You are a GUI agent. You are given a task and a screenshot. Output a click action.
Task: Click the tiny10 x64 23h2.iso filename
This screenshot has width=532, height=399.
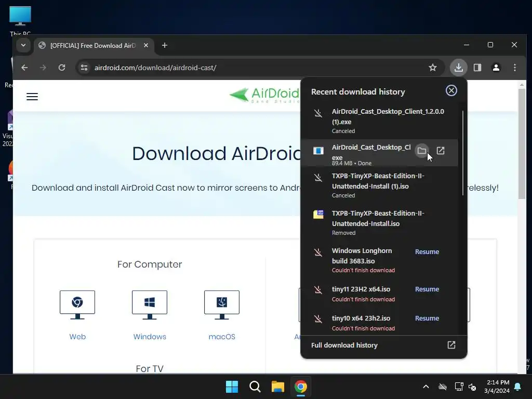pyautogui.click(x=361, y=318)
